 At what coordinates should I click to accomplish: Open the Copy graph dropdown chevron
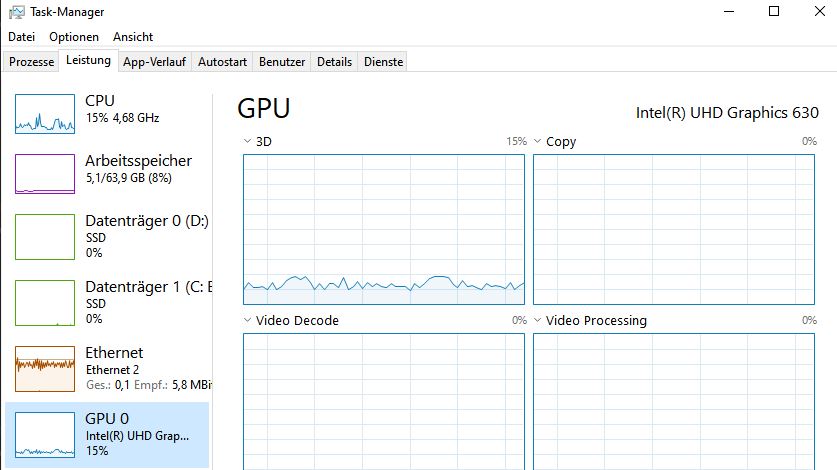coord(538,142)
